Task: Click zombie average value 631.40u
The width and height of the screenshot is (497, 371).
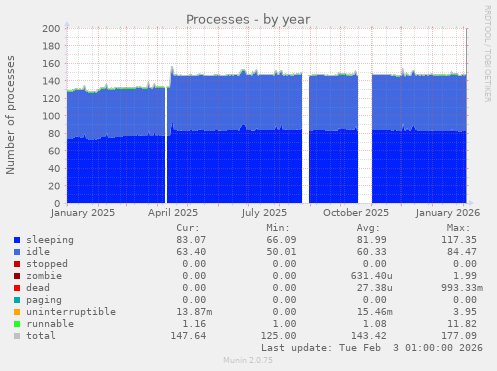Action: click(372, 276)
